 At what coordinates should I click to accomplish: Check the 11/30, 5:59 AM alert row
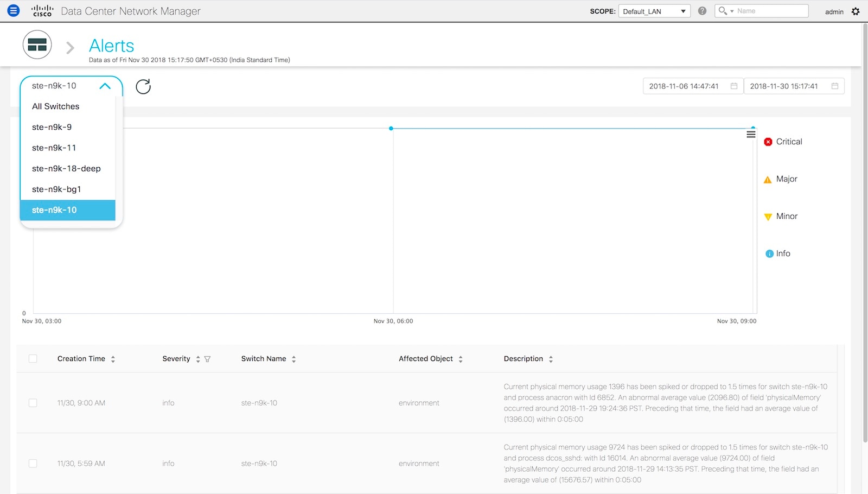pos(33,464)
